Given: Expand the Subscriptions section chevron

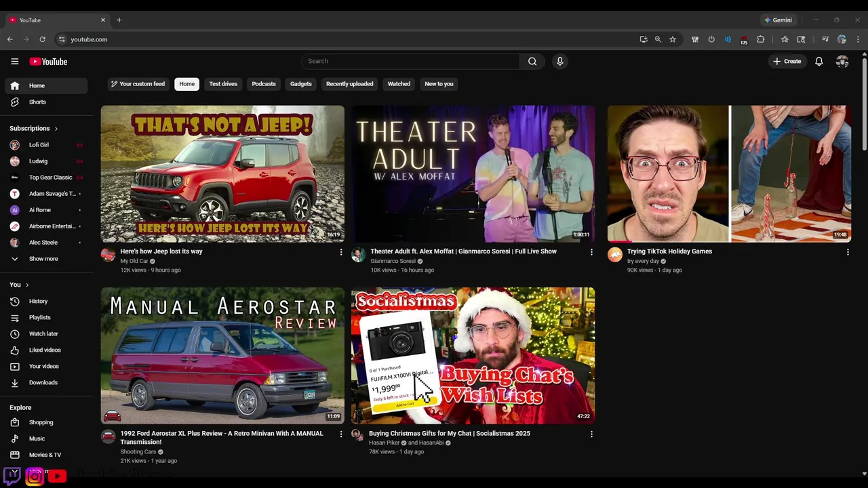Looking at the screenshot, I should tap(56, 129).
